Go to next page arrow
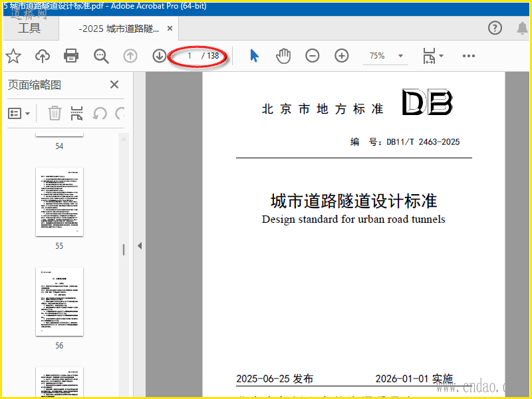532x399 pixels. 160,56
